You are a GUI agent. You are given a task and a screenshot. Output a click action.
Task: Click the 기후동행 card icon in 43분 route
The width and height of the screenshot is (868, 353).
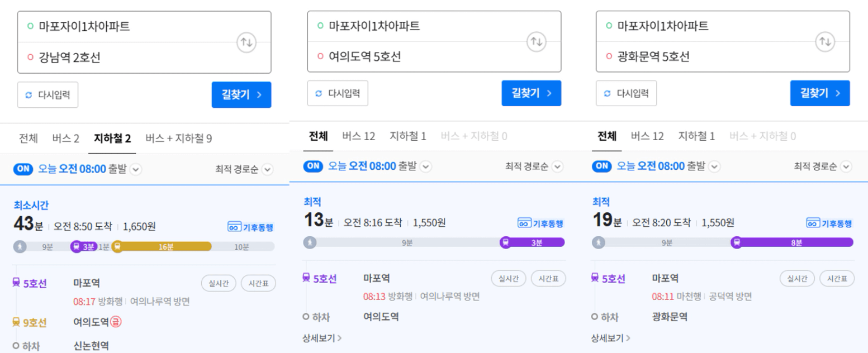pos(234,227)
